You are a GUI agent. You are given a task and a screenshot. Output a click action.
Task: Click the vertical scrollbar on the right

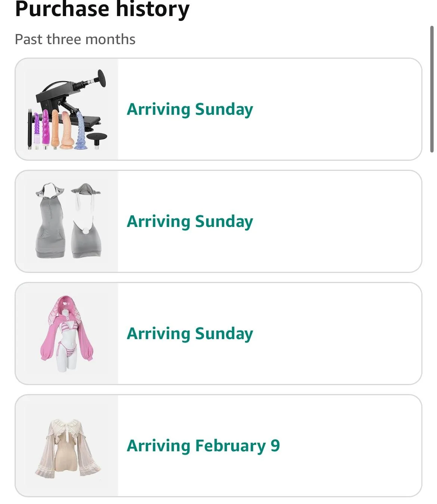pyautogui.click(x=432, y=90)
